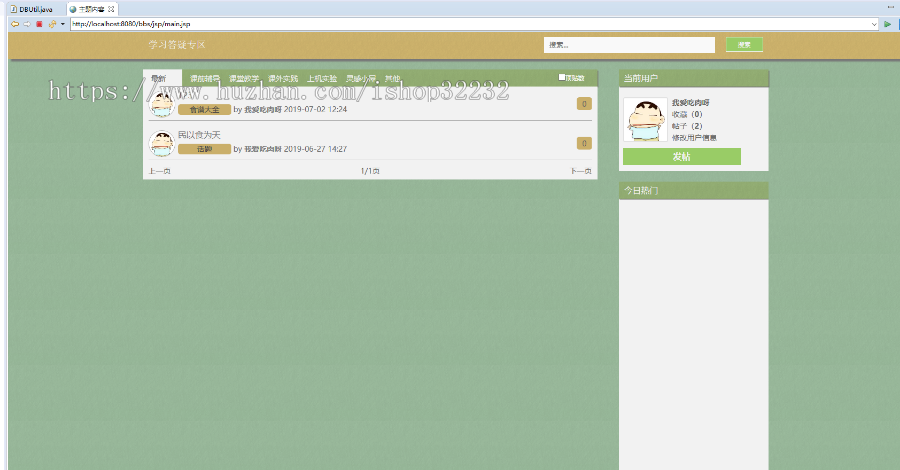The height and width of the screenshot is (470, 900).
Task: Click the minimize editor area icon
Action: [891, 7]
